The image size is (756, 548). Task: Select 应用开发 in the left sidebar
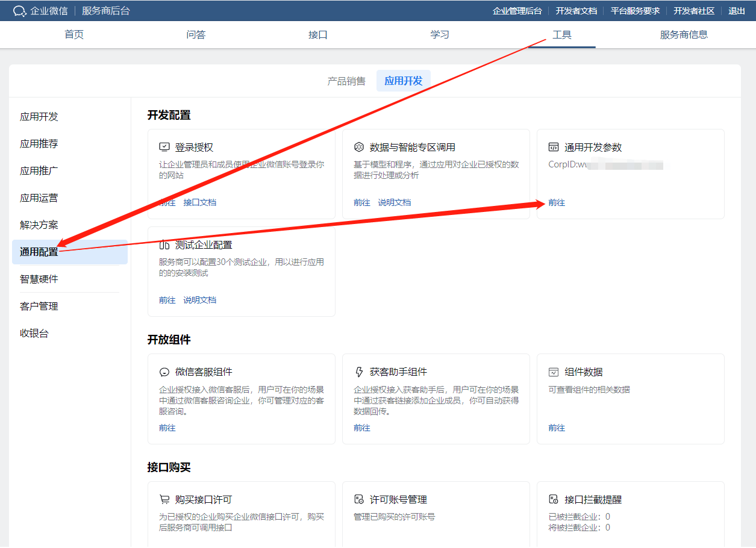pos(39,117)
